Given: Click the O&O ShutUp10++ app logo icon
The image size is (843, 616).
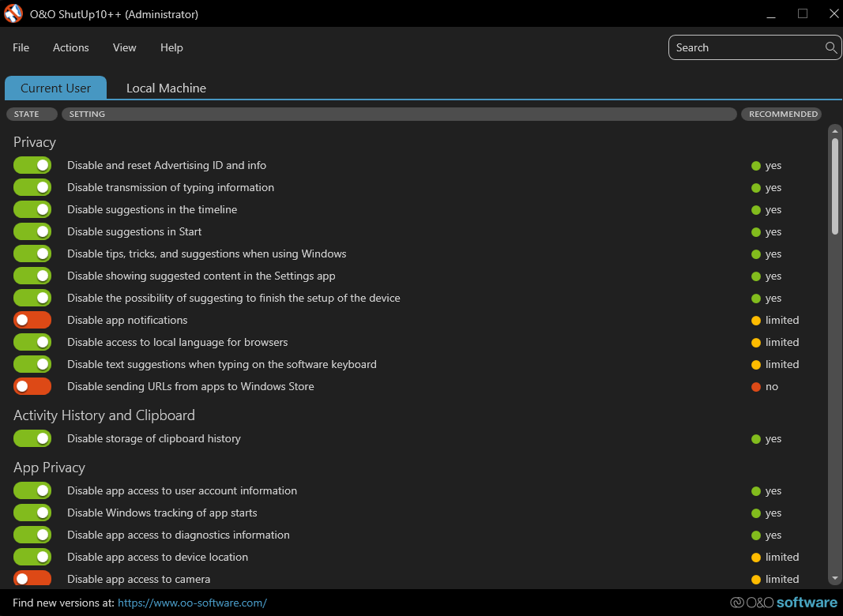Looking at the screenshot, I should point(13,14).
